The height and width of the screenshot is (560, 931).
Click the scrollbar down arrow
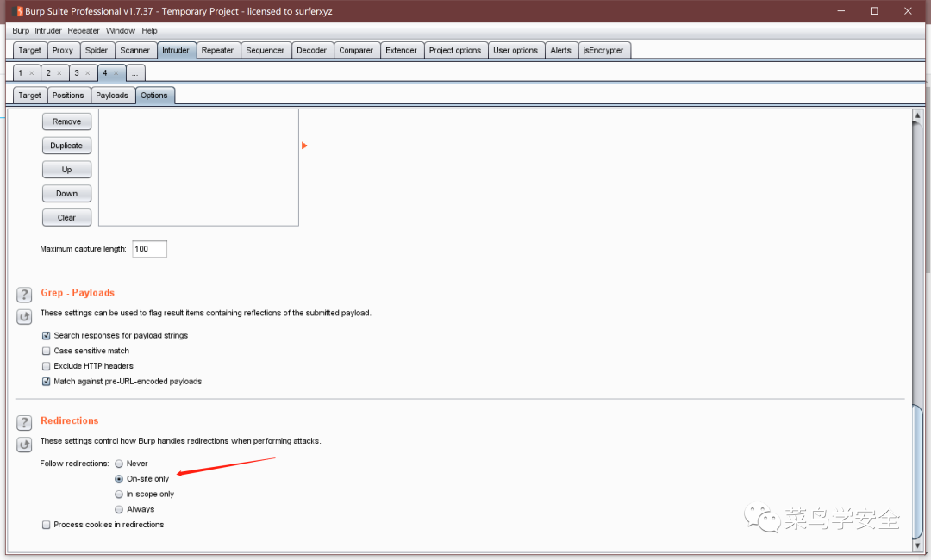click(917, 545)
